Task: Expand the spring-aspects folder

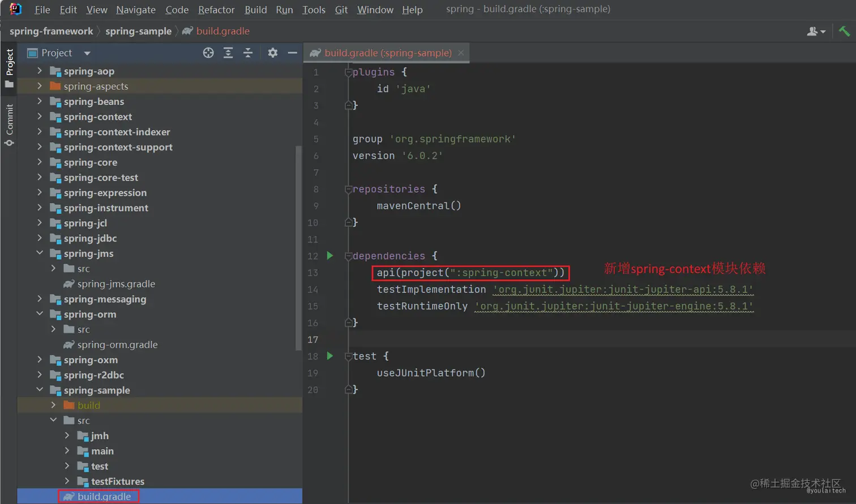Action: click(x=39, y=86)
